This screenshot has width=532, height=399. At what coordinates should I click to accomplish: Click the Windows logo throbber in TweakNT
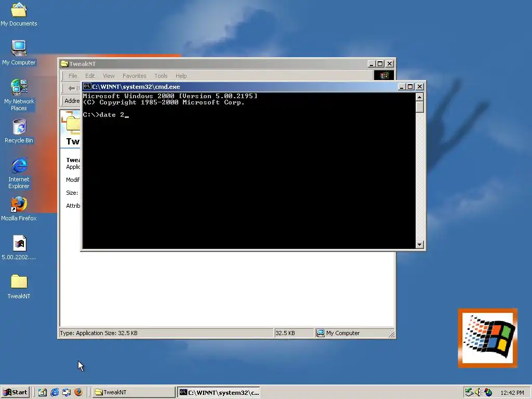(x=384, y=75)
